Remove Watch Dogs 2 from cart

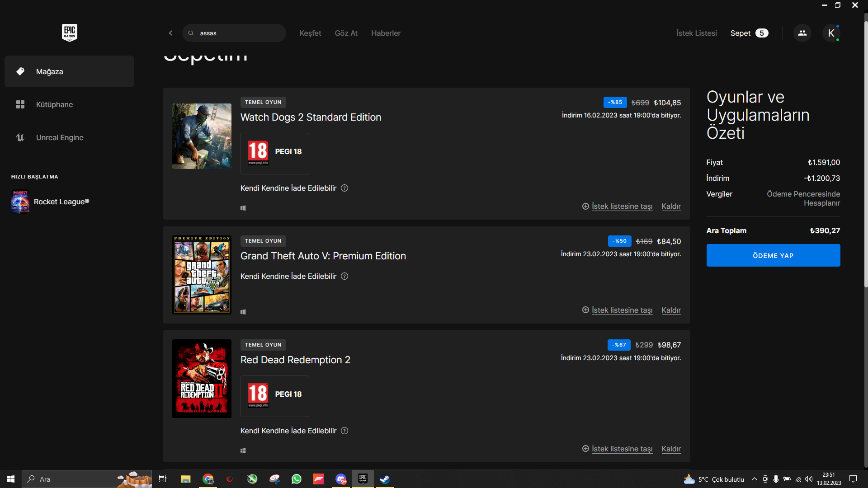(x=671, y=206)
